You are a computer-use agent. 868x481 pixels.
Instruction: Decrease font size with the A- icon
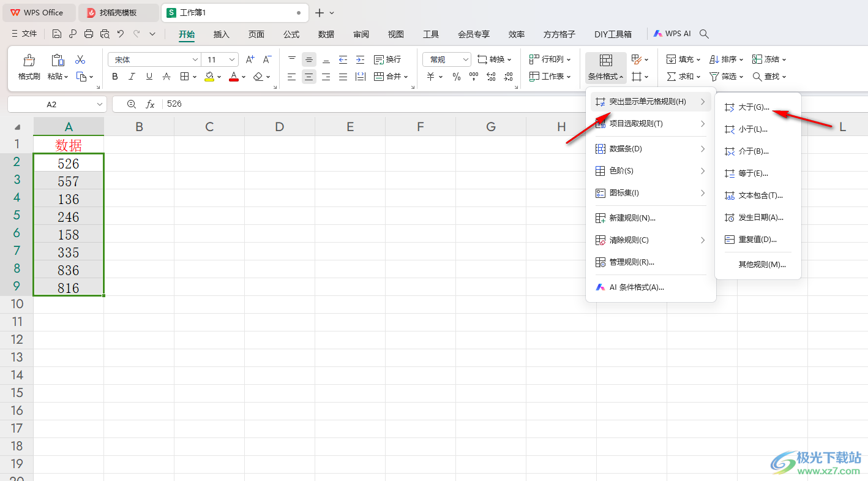[267, 59]
